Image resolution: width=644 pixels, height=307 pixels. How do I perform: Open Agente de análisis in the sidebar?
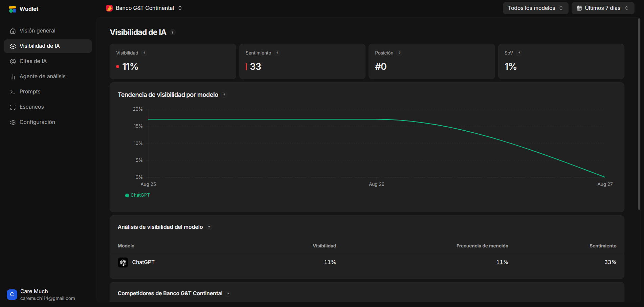pyautogui.click(x=48, y=76)
